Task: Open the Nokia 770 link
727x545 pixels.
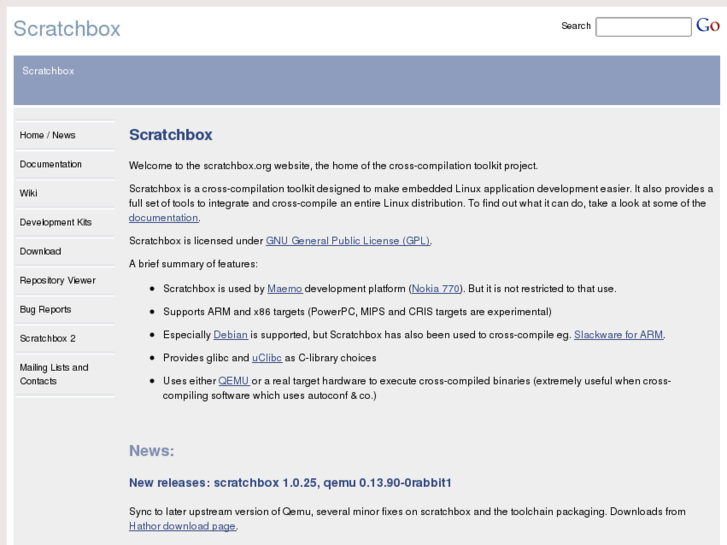Action: pyautogui.click(x=436, y=289)
